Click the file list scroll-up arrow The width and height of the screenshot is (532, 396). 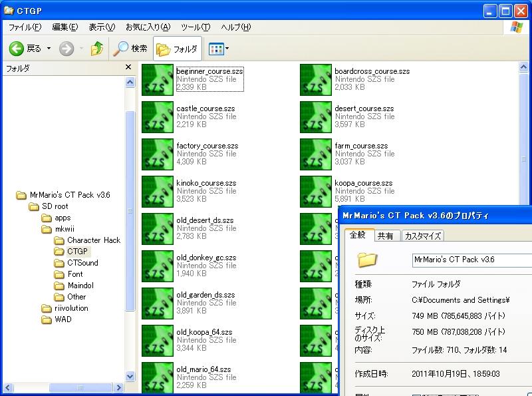coord(523,67)
